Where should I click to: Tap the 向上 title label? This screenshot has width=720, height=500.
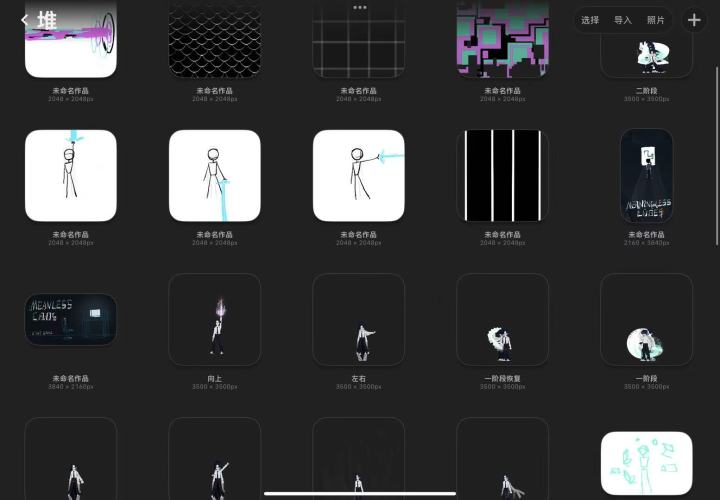[215, 379]
